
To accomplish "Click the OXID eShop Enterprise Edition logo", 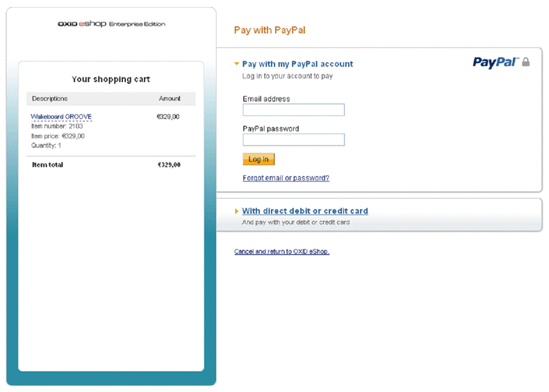I will point(111,24).
